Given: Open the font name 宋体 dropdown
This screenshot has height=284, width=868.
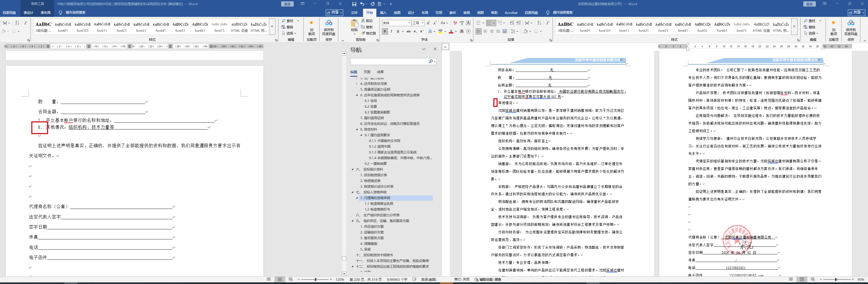Looking at the screenshot, I should pyautogui.click(x=409, y=23).
